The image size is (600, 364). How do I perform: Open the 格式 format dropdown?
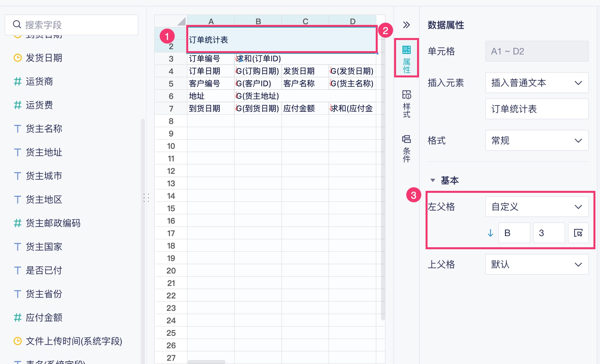click(x=537, y=140)
